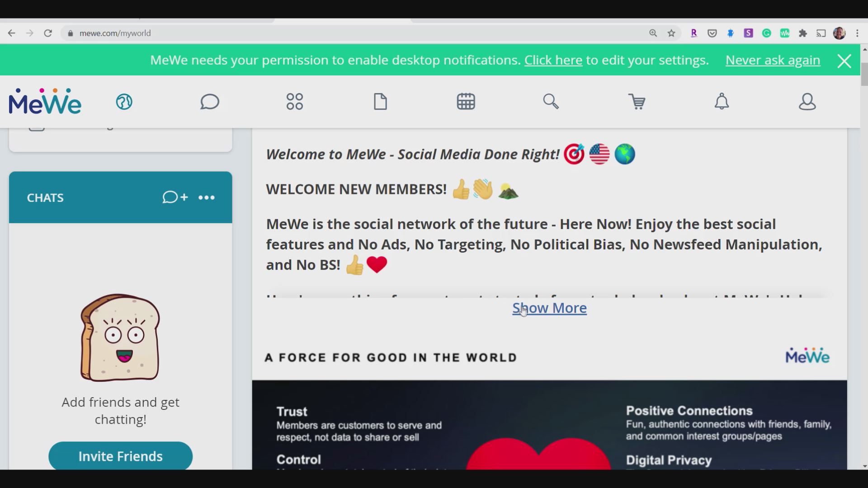
Task: Open the notifications bell icon
Action: click(x=722, y=102)
